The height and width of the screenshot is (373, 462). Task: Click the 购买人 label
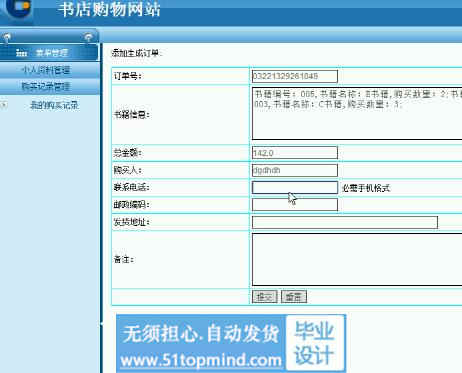point(127,170)
